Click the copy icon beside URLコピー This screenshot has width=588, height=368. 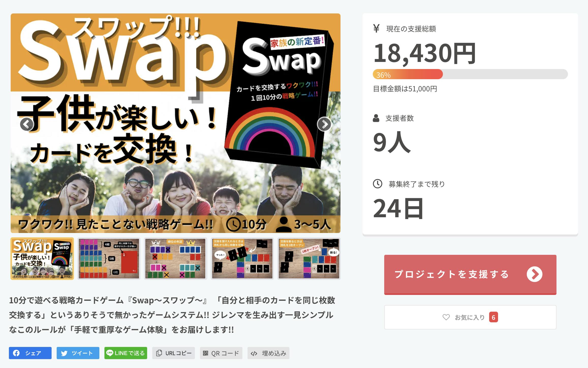point(159,353)
